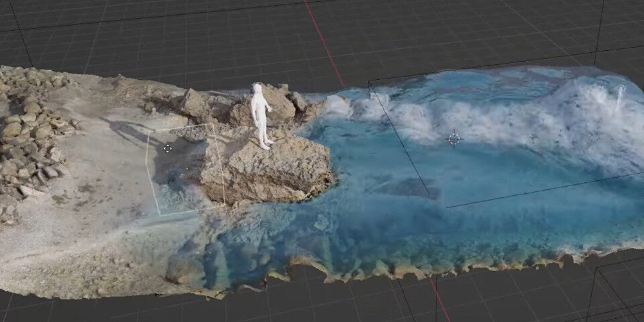
Task: Click the red-white 3D cursor over the water
Action: [454, 138]
